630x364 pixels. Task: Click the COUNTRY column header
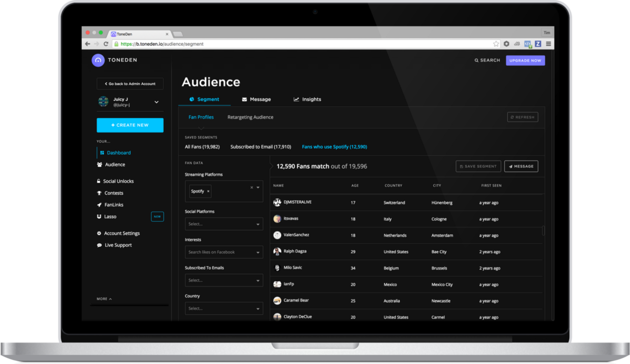click(x=393, y=185)
